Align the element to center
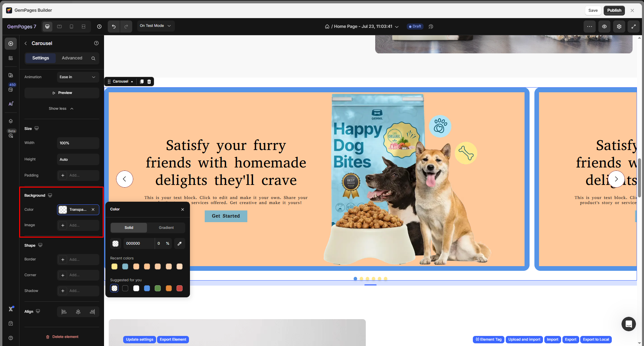The height and width of the screenshot is (346, 644). click(x=78, y=312)
